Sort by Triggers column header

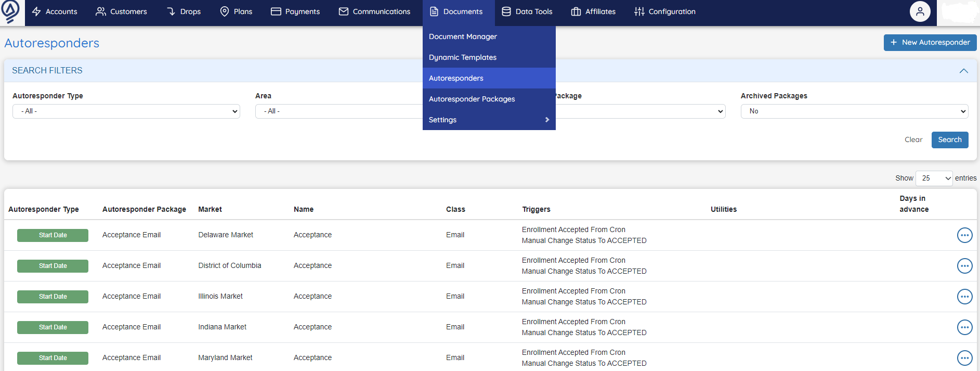click(536, 210)
